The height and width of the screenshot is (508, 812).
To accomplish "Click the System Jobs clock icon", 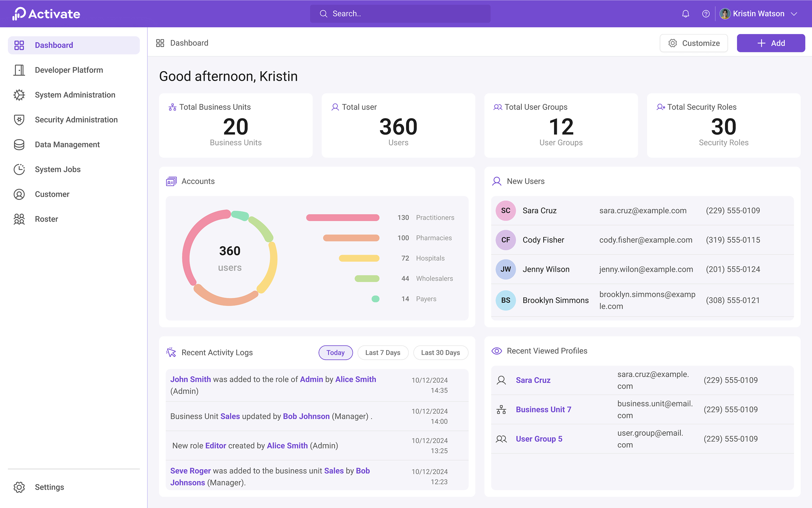I will [19, 169].
